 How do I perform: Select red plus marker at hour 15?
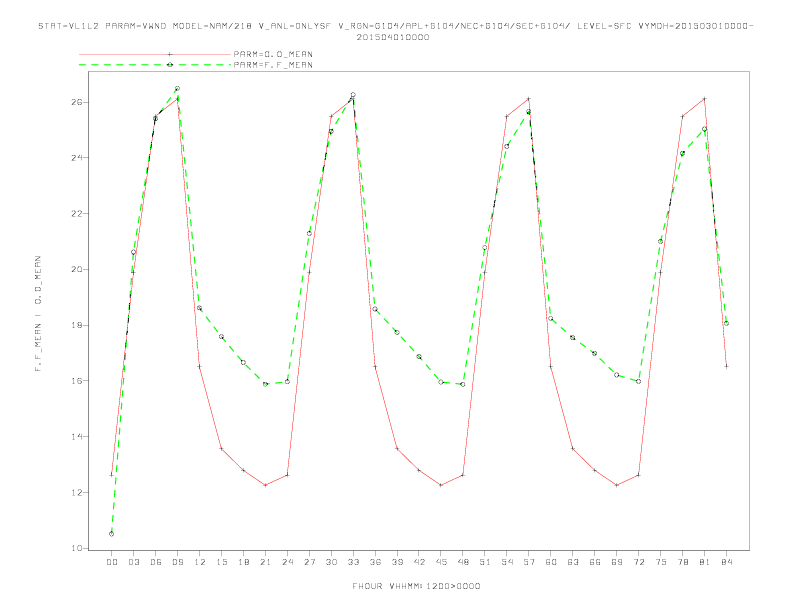pyautogui.click(x=221, y=448)
